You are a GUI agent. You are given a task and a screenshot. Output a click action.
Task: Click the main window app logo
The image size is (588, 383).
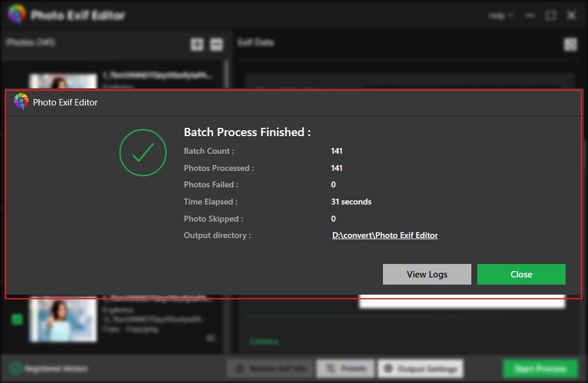pos(16,14)
